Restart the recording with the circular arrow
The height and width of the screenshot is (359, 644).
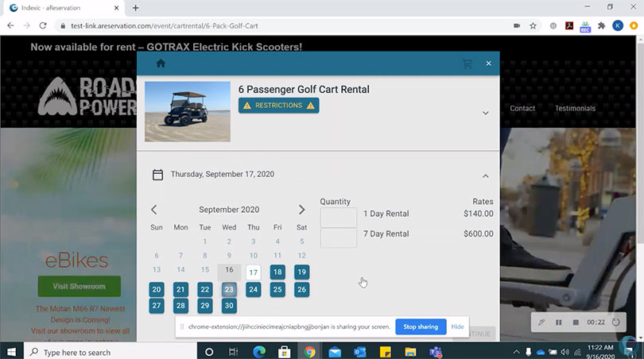click(615, 322)
